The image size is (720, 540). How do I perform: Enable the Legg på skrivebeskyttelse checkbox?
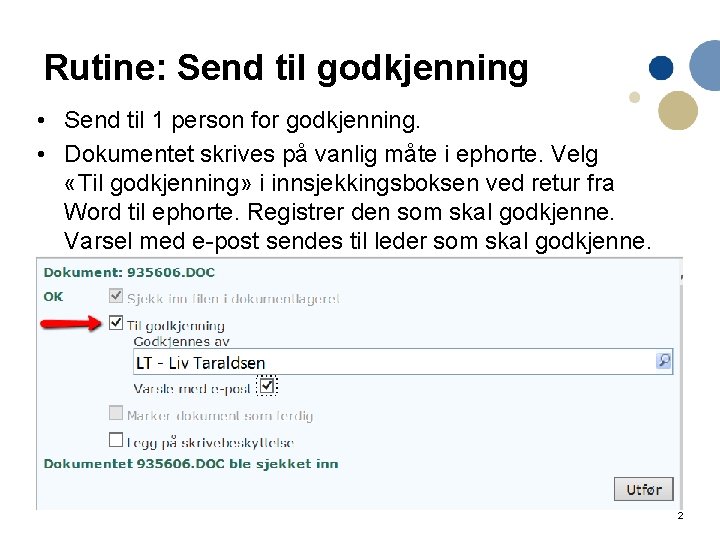116,439
